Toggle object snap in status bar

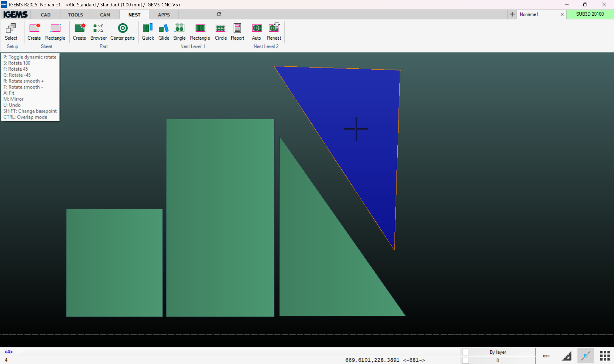(586, 356)
